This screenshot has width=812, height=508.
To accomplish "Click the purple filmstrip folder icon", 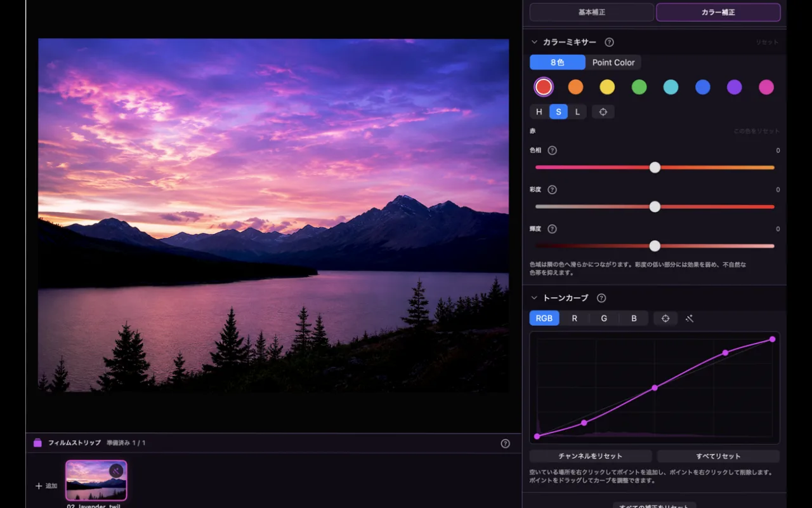I will [x=37, y=443].
